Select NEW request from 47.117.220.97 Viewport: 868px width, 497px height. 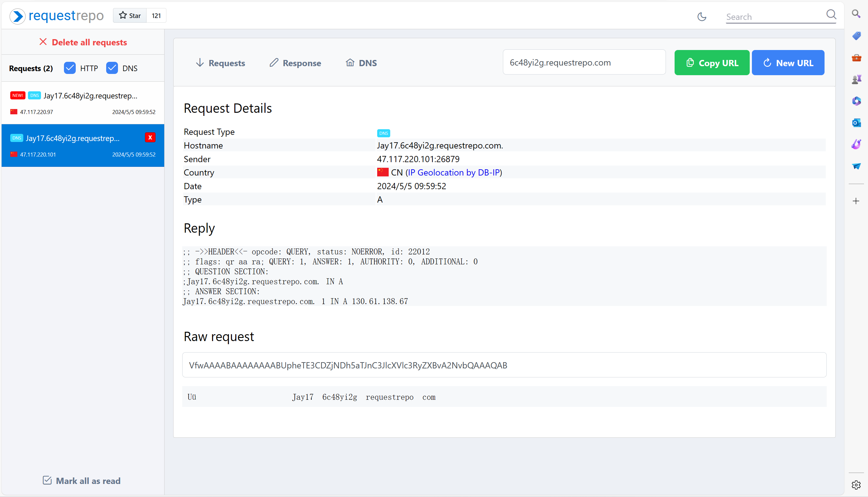click(83, 103)
